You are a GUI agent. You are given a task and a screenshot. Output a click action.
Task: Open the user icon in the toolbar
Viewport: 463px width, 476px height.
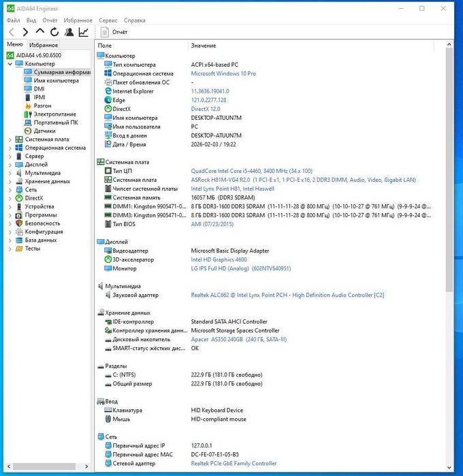pyautogui.click(x=69, y=32)
